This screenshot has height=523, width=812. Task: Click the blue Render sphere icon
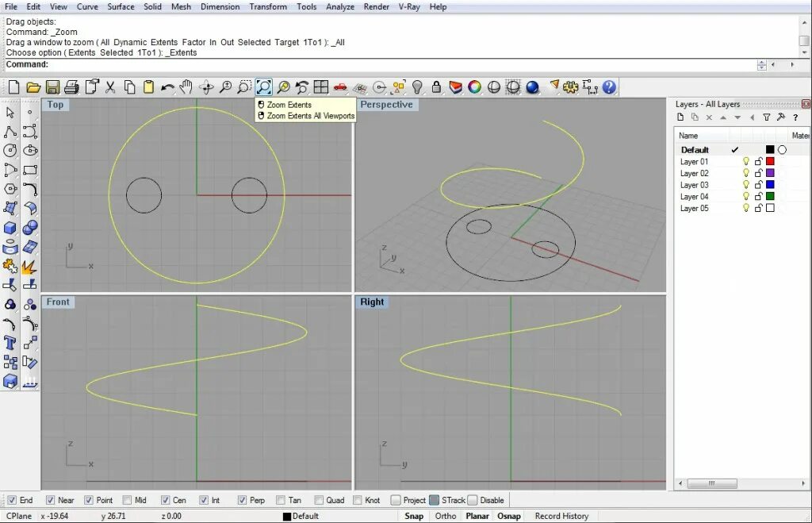point(532,87)
